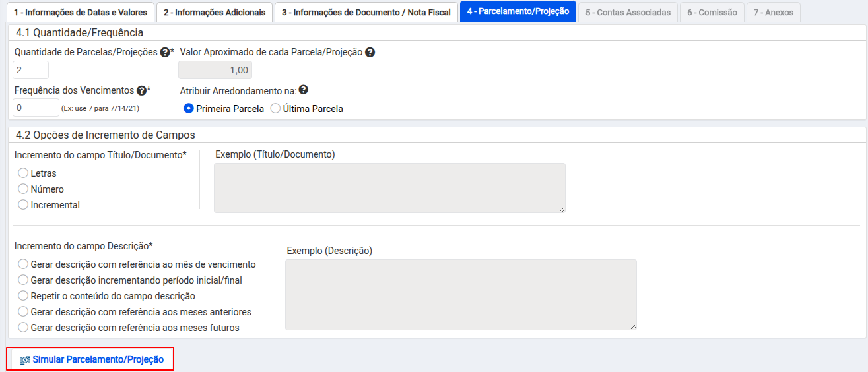
Task: Select description referencing mês de vencimento
Action: pos(23,264)
